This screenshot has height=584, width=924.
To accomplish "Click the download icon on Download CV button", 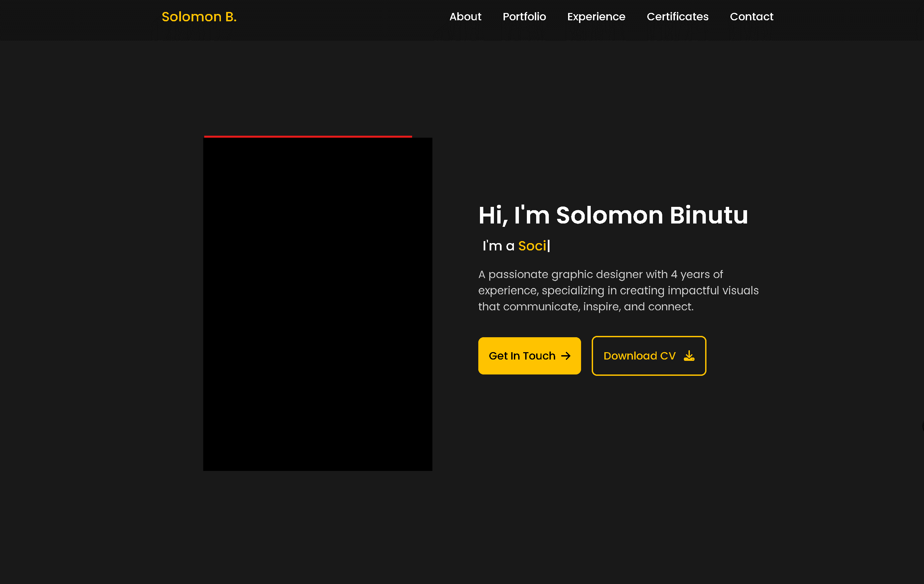I will point(689,356).
